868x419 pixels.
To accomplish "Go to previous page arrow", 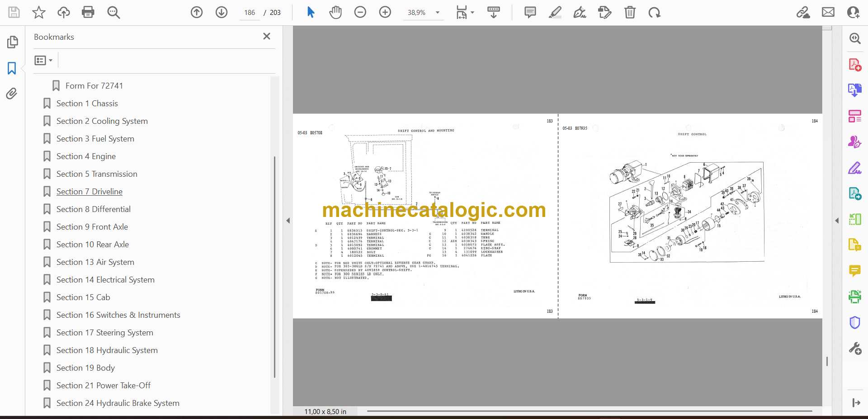I will pyautogui.click(x=197, y=12).
